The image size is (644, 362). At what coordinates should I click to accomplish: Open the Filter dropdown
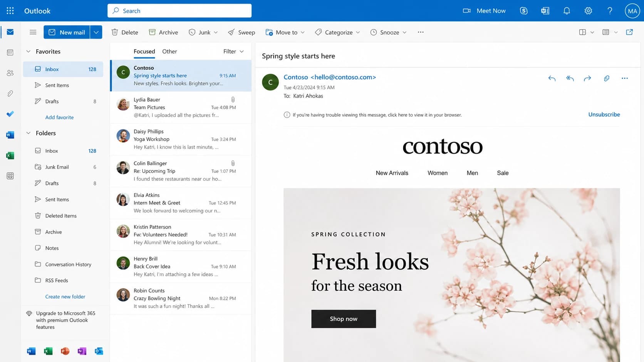pos(233,52)
